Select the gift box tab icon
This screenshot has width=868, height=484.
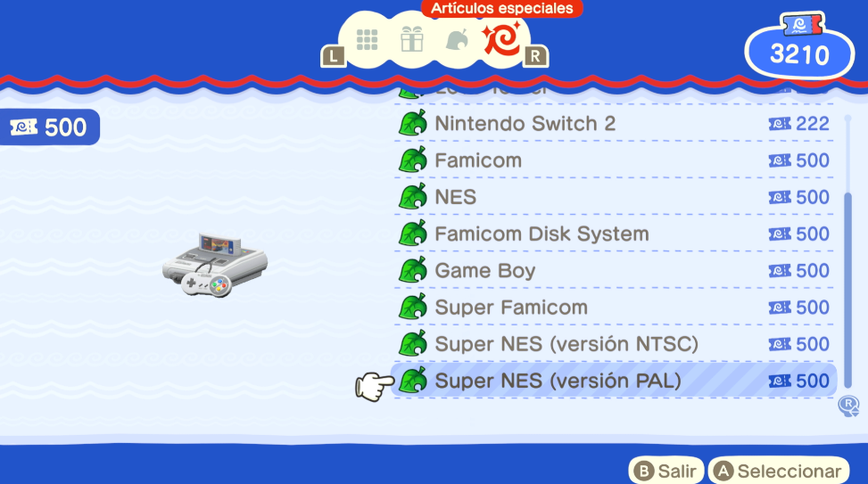coord(412,39)
